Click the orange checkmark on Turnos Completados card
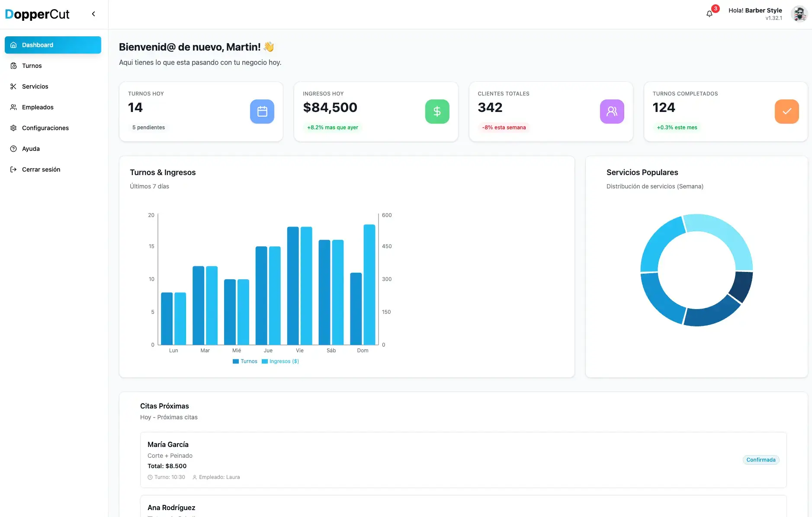This screenshot has height=517, width=812. (786, 111)
